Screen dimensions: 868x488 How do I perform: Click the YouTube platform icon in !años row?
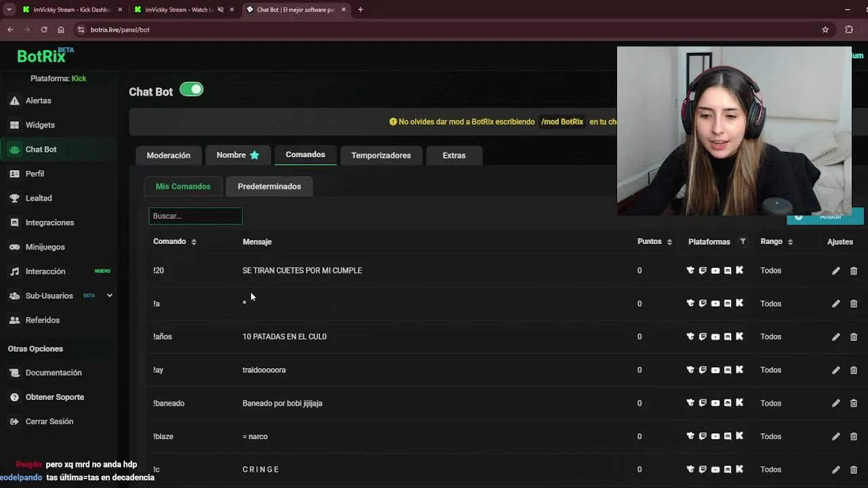point(715,337)
